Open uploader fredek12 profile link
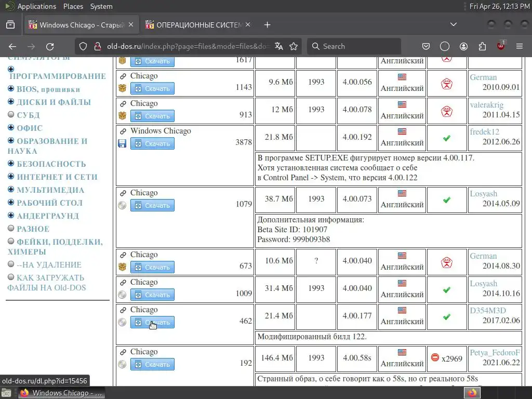532x399 pixels. click(485, 132)
